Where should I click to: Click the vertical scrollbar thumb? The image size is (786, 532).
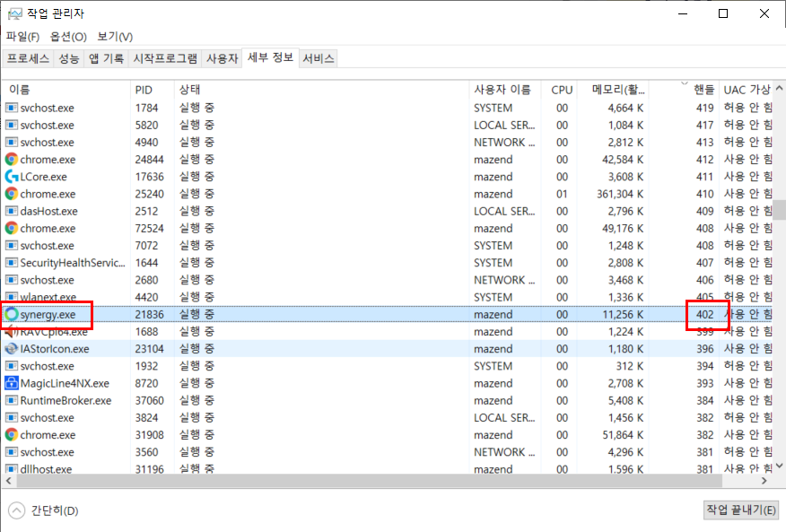click(x=779, y=210)
